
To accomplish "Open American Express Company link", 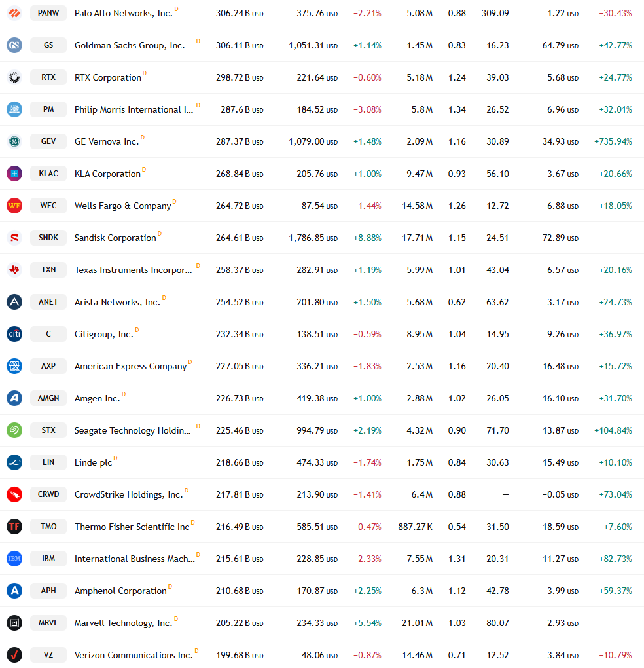I will click(131, 366).
